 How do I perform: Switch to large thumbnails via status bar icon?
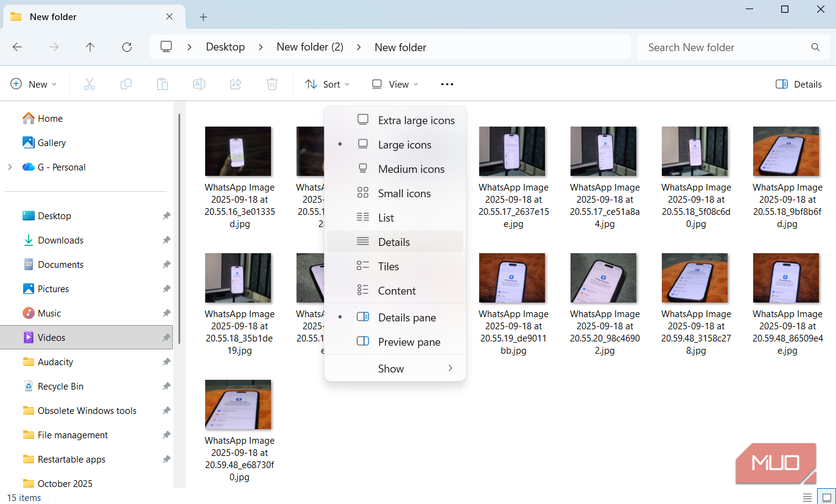(x=826, y=497)
